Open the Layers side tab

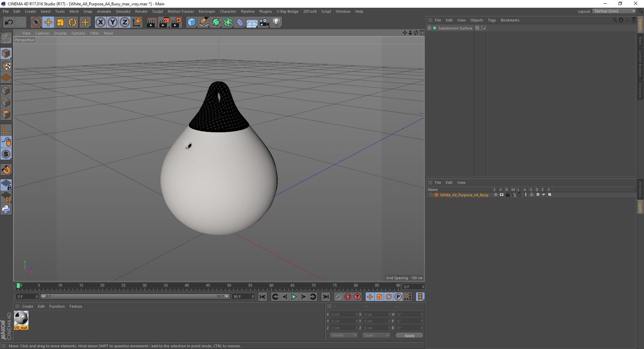pos(640,207)
